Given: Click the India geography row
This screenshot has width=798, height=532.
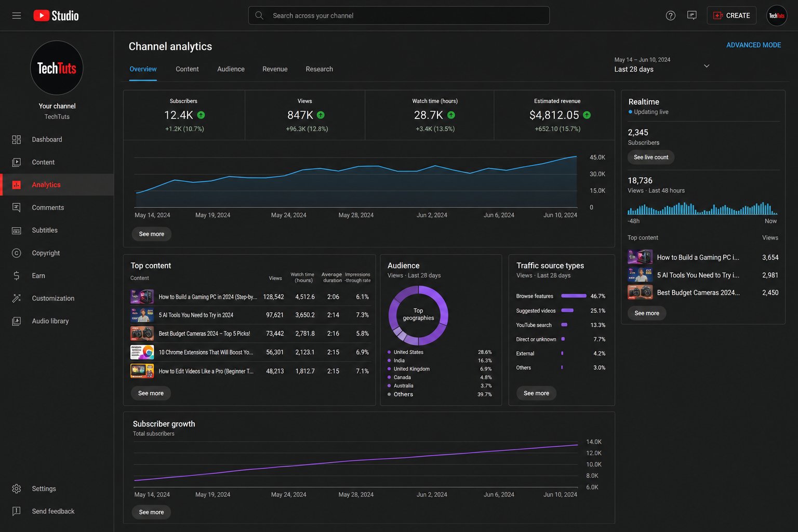Looking at the screenshot, I should pyautogui.click(x=440, y=361).
